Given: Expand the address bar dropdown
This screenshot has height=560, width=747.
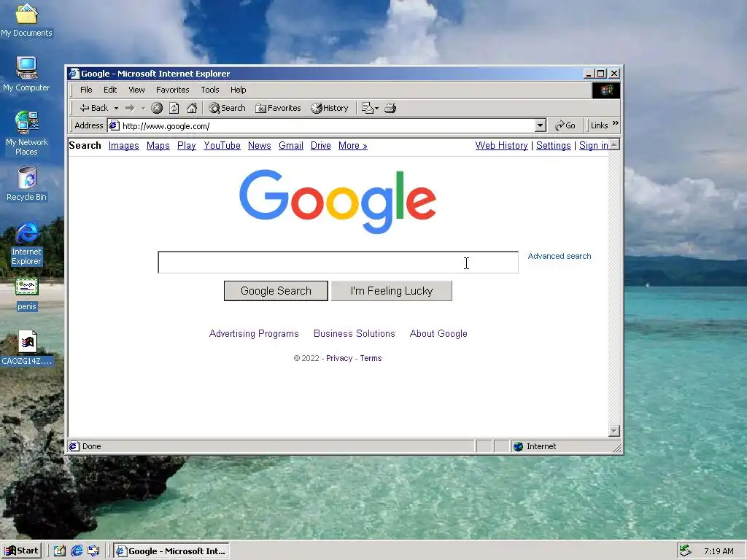Looking at the screenshot, I should point(540,125).
